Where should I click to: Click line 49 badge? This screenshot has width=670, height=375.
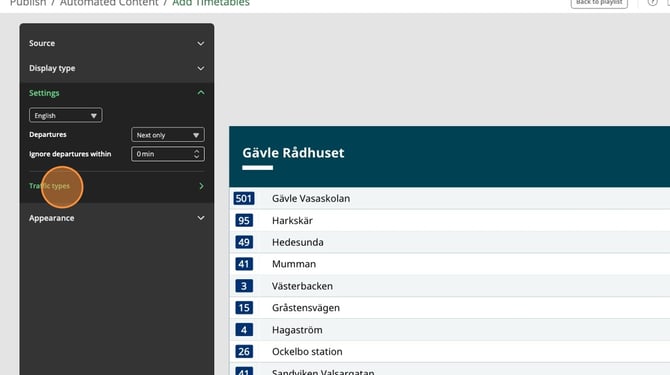tap(244, 243)
